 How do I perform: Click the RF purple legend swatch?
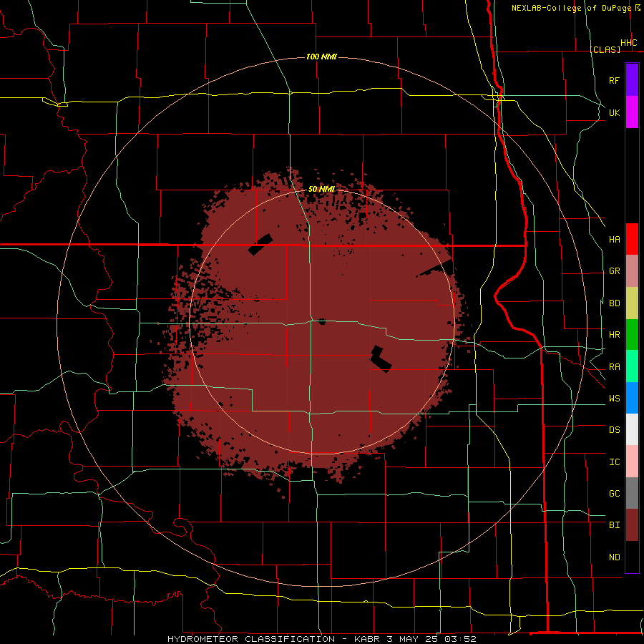pos(632,79)
